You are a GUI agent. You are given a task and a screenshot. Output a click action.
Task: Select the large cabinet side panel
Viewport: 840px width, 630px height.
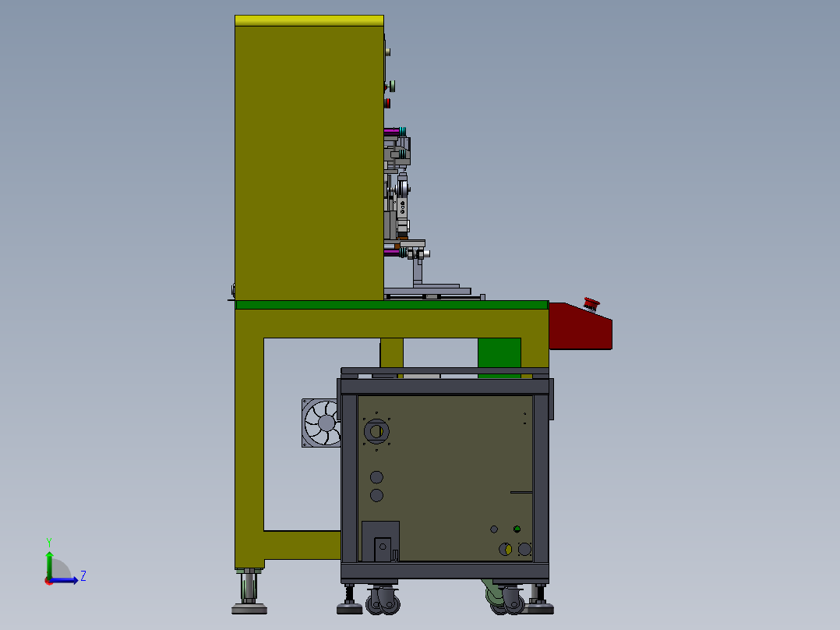(445, 478)
